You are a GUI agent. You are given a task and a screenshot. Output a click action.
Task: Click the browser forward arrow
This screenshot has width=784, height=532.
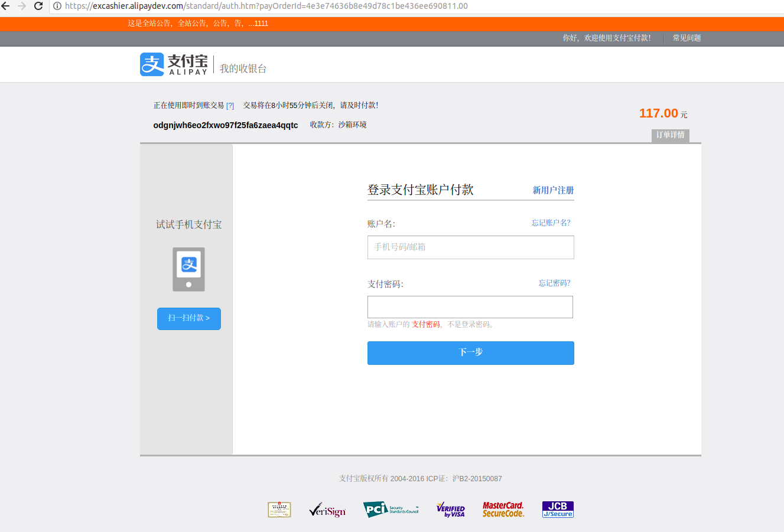click(x=22, y=6)
